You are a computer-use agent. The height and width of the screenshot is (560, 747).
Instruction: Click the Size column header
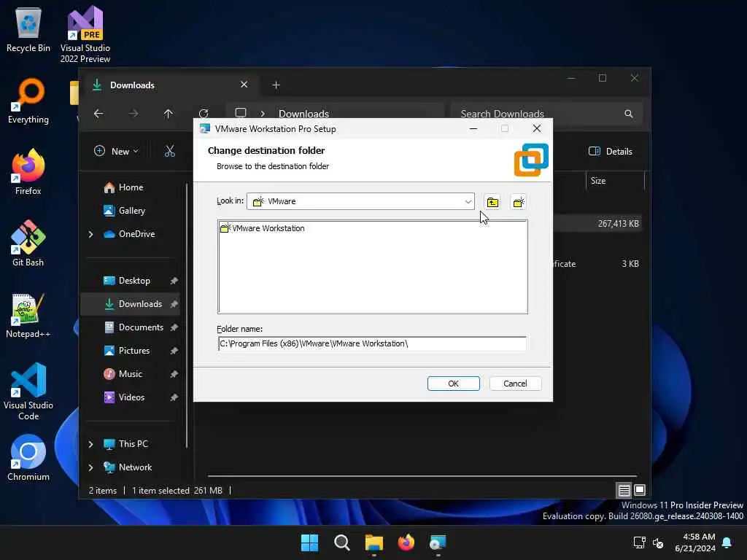point(614,181)
